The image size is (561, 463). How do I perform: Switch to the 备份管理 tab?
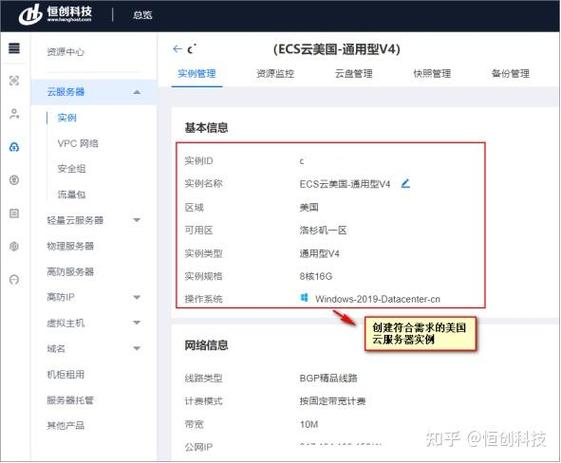pos(510,74)
